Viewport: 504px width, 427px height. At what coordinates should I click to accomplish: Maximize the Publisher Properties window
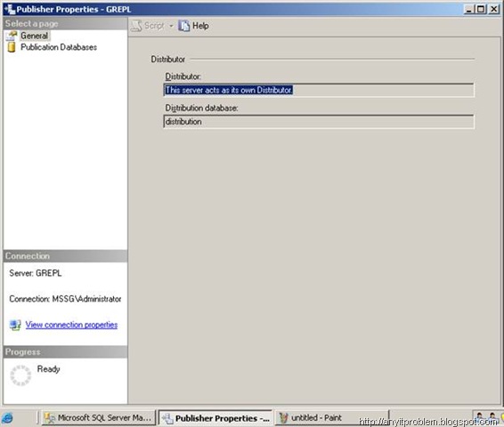click(x=481, y=9)
